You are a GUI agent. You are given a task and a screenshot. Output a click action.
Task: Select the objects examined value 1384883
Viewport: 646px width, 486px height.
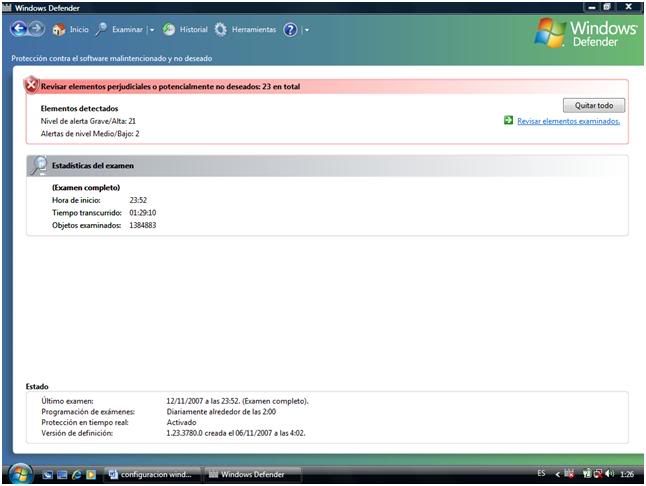[x=143, y=225]
